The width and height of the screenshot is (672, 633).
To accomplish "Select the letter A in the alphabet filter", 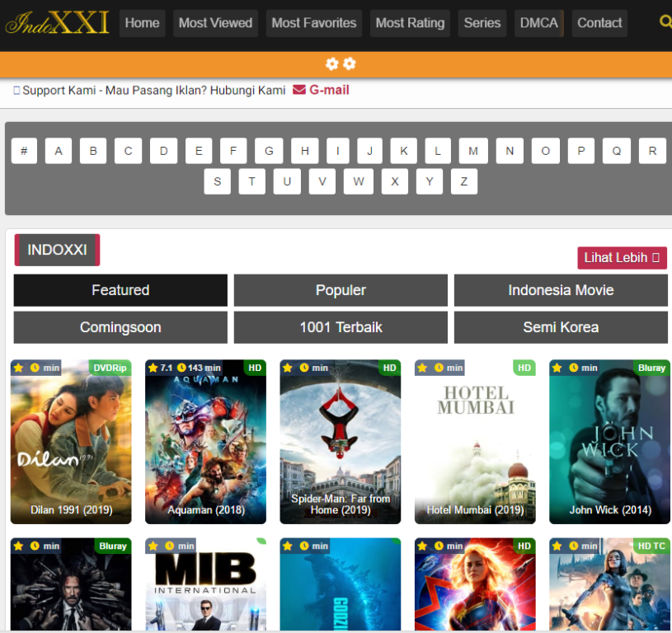I will coord(58,151).
